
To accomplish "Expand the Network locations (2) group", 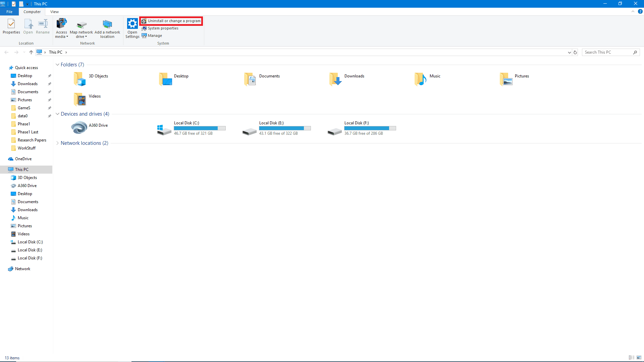I will point(57,143).
